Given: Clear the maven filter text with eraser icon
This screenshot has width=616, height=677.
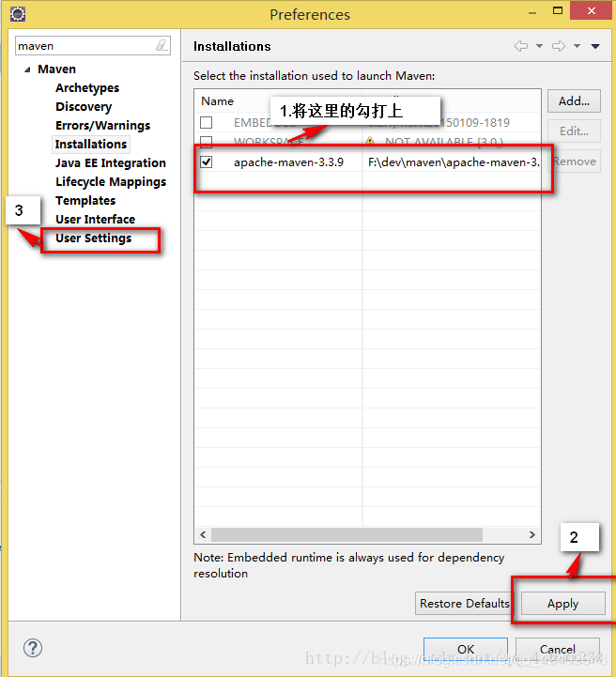Looking at the screenshot, I should pos(162,45).
